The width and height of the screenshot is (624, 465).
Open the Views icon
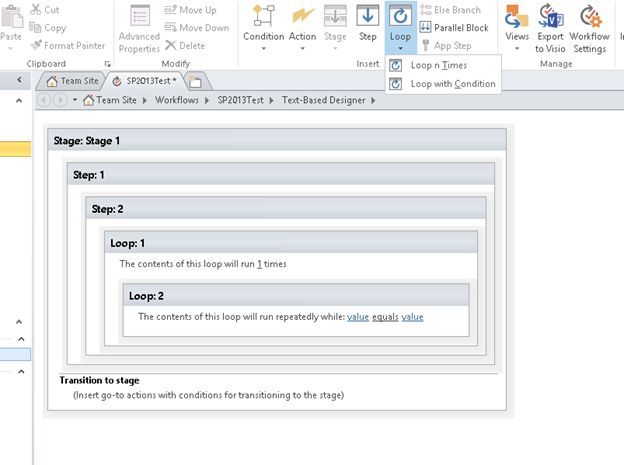click(x=517, y=16)
